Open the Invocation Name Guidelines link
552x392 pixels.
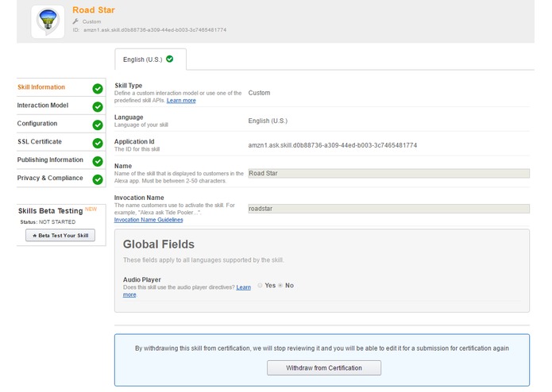pos(149,220)
